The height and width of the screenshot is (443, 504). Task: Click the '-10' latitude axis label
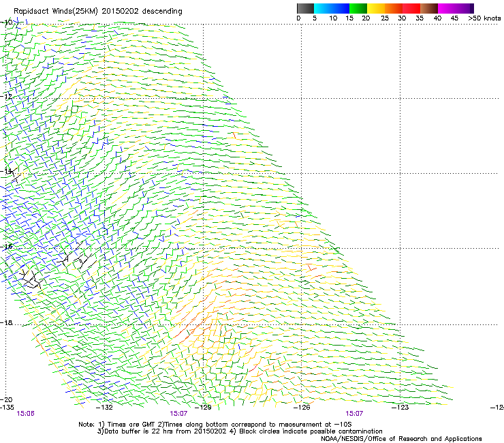click(6, 22)
